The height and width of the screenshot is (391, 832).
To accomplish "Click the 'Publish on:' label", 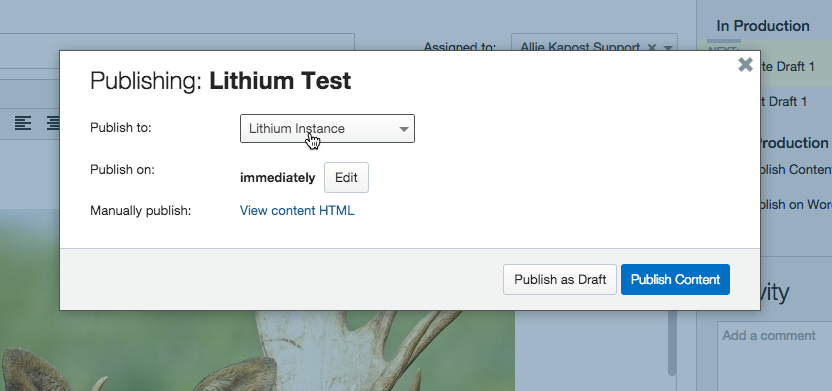I will (x=123, y=170).
